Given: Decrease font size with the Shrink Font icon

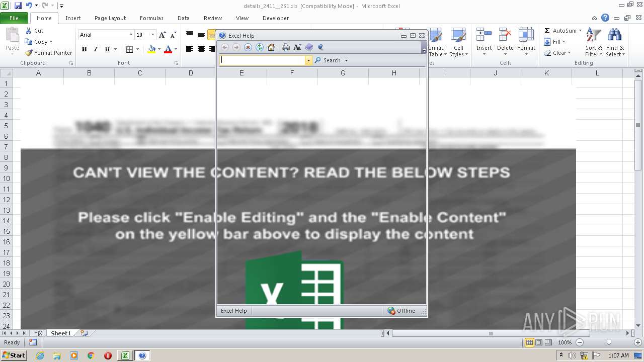Looking at the screenshot, I should coord(173,35).
